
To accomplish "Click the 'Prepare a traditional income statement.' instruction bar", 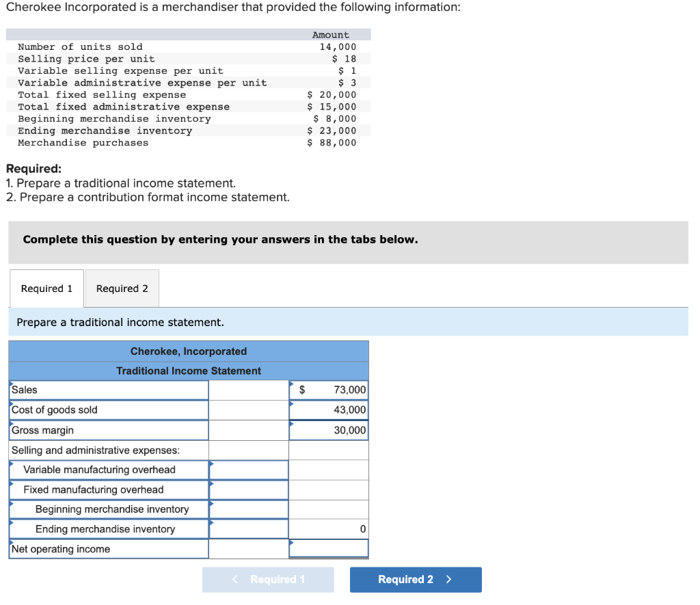I will pos(348,322).
